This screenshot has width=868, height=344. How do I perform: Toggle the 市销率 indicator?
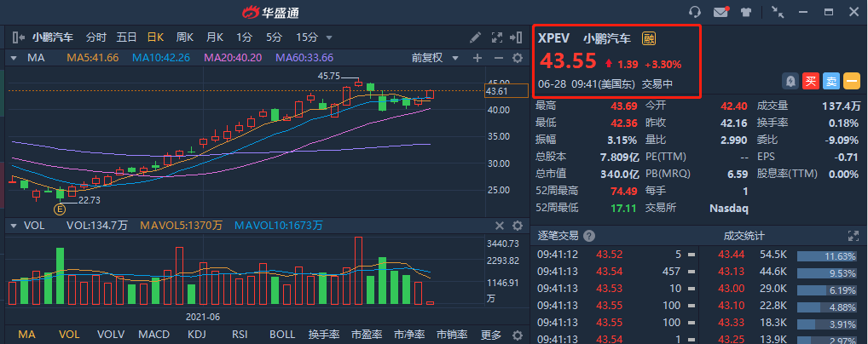(452, 335)
